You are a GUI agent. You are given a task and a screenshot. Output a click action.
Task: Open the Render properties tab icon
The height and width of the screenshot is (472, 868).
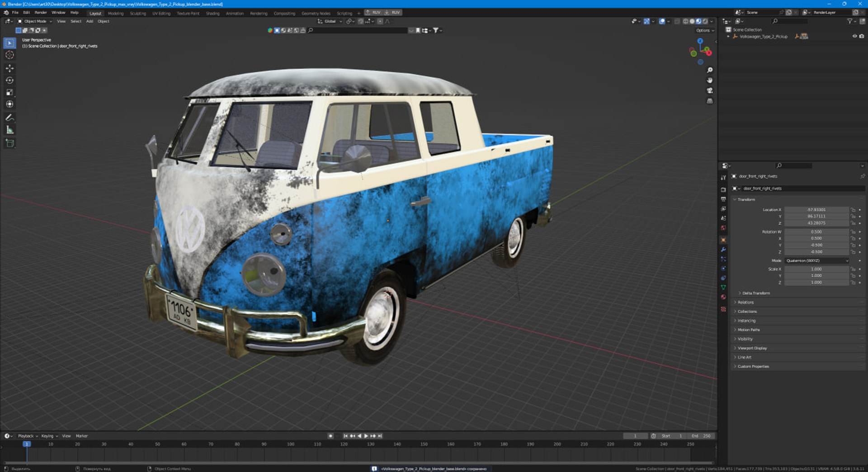click(723, 190)
